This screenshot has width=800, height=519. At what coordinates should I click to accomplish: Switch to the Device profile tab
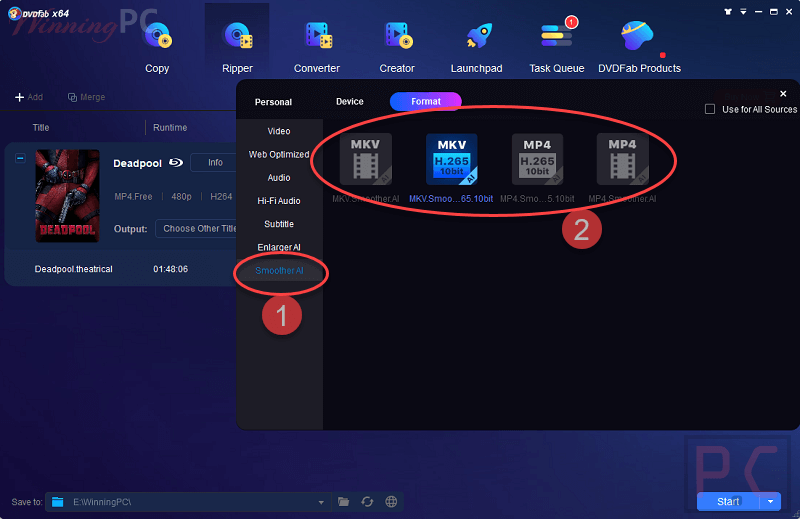349,102
